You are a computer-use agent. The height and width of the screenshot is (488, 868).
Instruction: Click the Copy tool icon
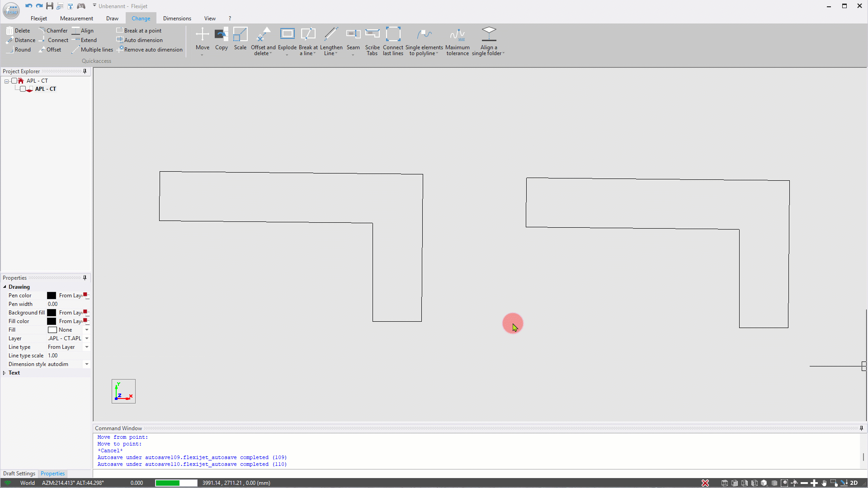click(221, 35)
